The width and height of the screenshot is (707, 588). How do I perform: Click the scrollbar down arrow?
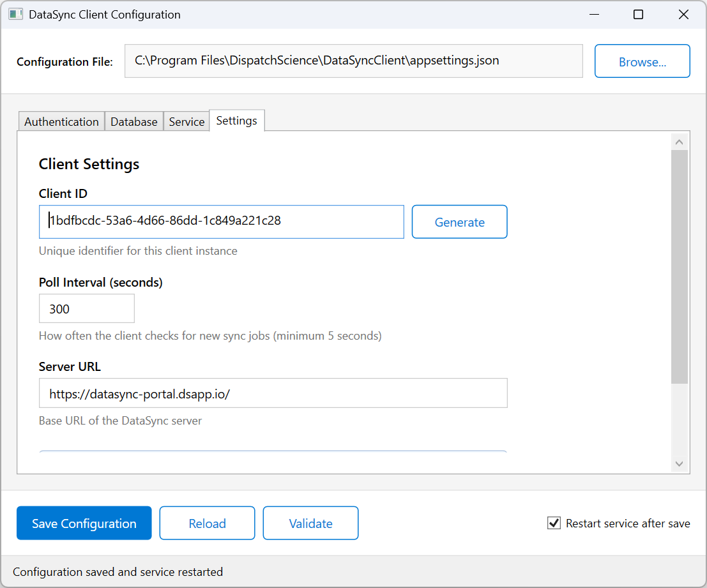[x=680, y=464]
